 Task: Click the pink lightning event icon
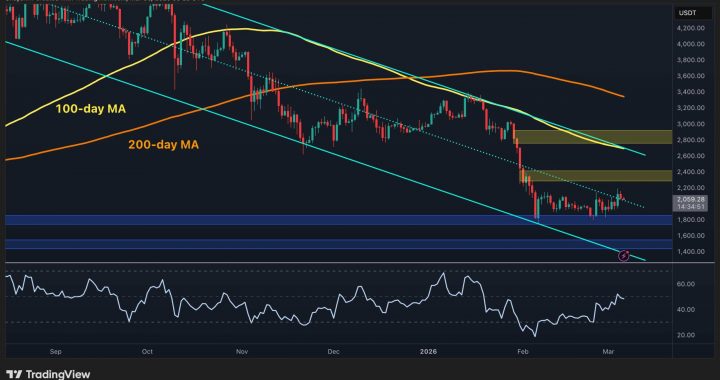(x=624, y=256)
